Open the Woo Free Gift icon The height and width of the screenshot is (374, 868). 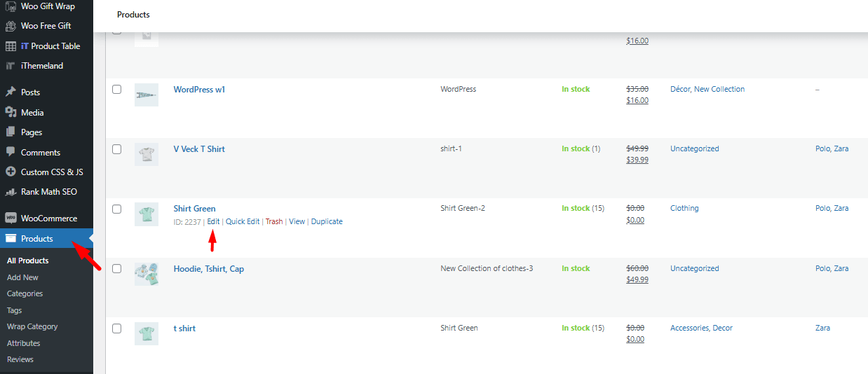point(10,26)
